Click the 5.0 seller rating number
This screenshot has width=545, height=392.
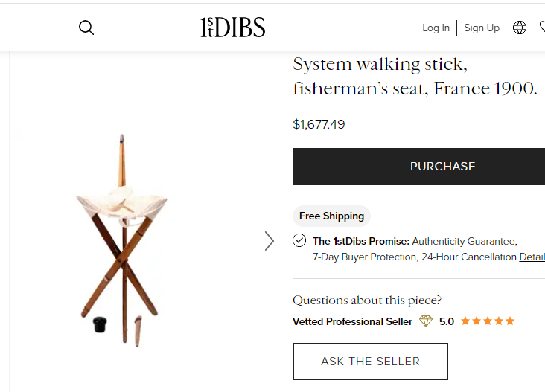click(447, 321)
